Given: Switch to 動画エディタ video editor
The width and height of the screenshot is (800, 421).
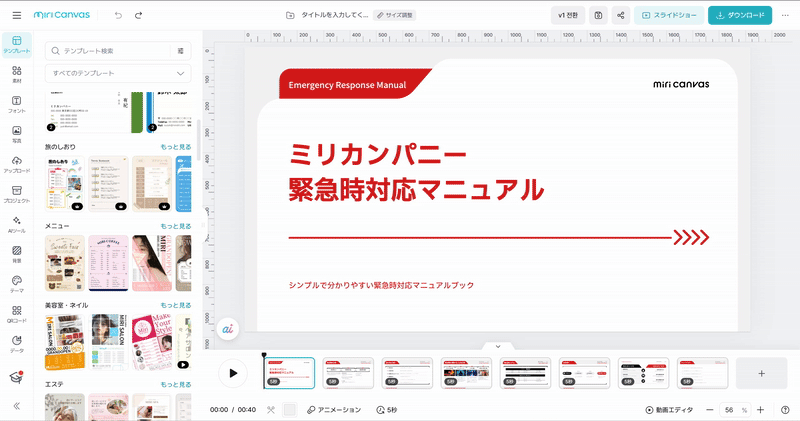Looking at the screenshot, I should click(x=669, y=410).
